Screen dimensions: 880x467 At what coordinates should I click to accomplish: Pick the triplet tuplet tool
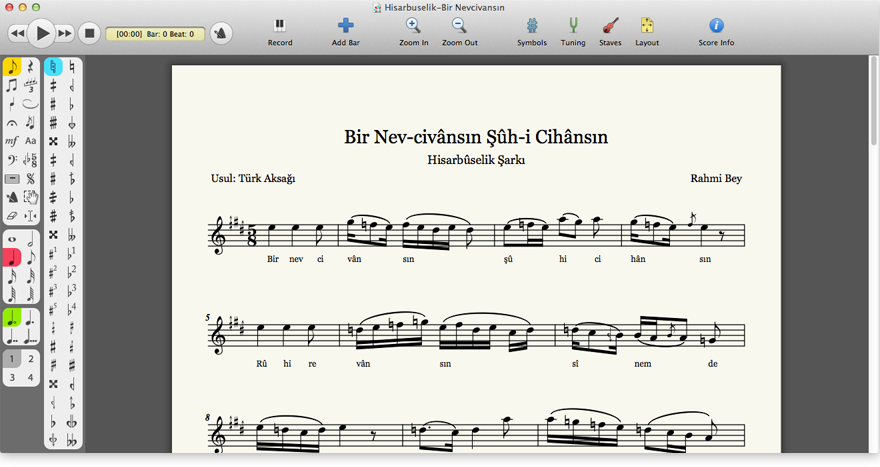tap(30, 85)
